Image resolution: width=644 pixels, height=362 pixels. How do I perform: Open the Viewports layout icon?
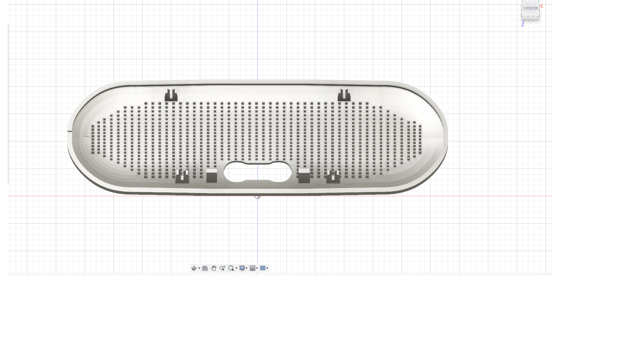point(263,268)
